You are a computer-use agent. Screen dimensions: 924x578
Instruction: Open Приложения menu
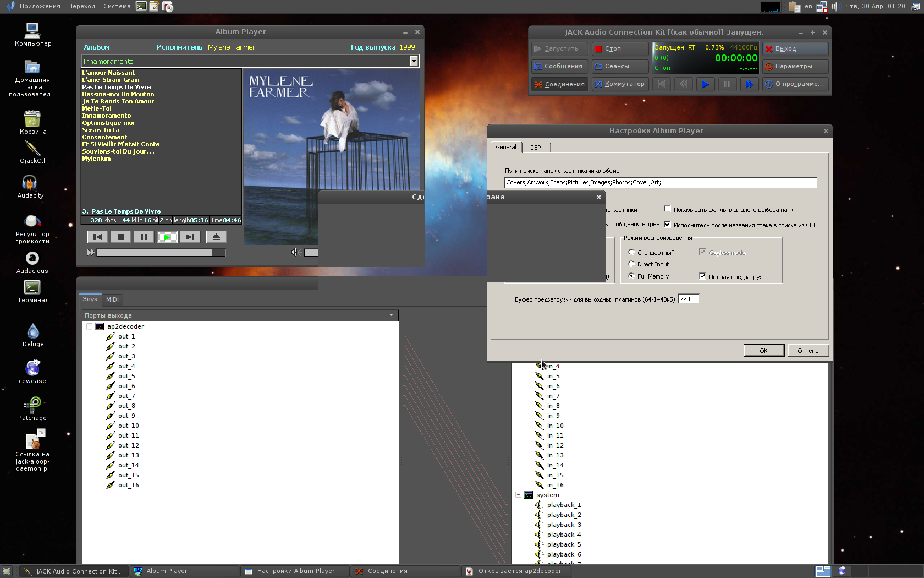(40, 6)
